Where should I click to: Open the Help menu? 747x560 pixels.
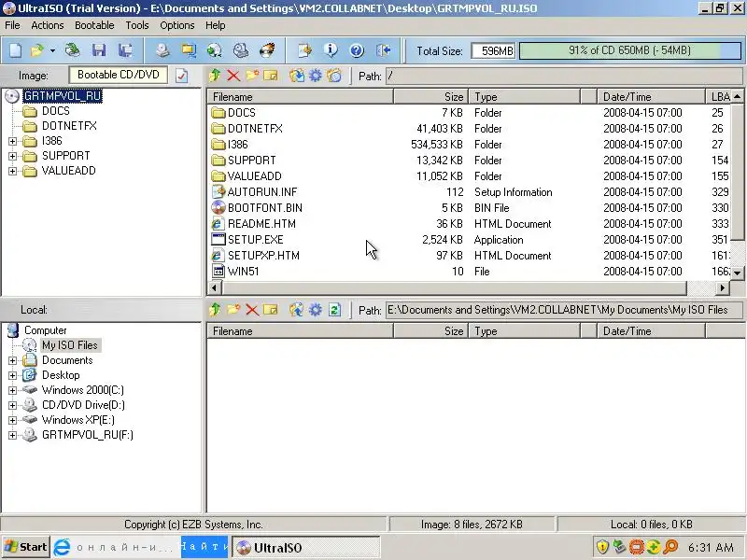point(216,25)
